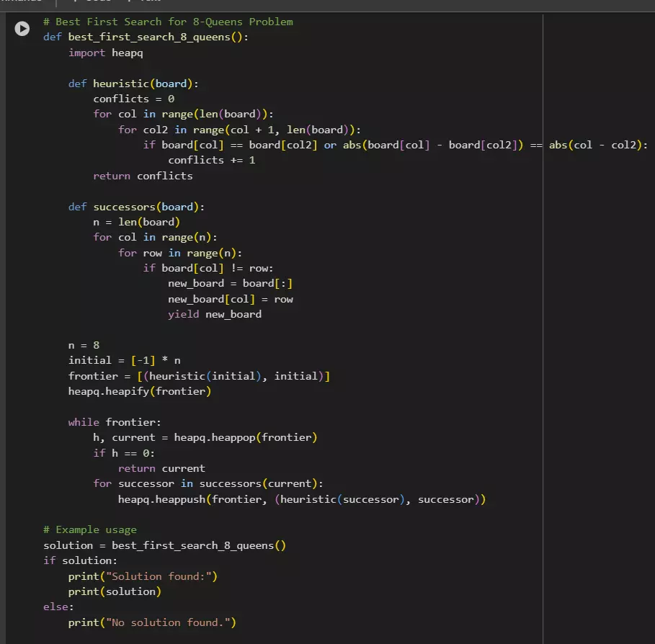
Task: Click the 'return current' line
Action: click(x=161, y=468)
